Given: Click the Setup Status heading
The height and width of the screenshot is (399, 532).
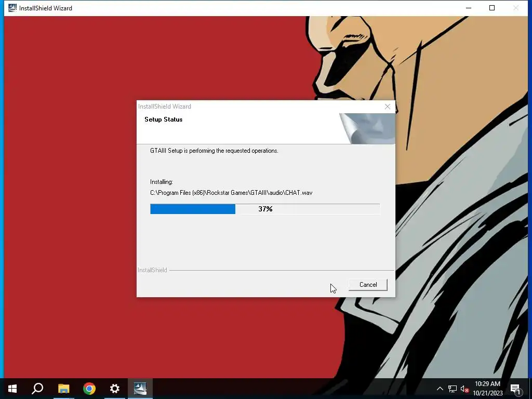Looking at the screenshot, I should tap(164, 119).
